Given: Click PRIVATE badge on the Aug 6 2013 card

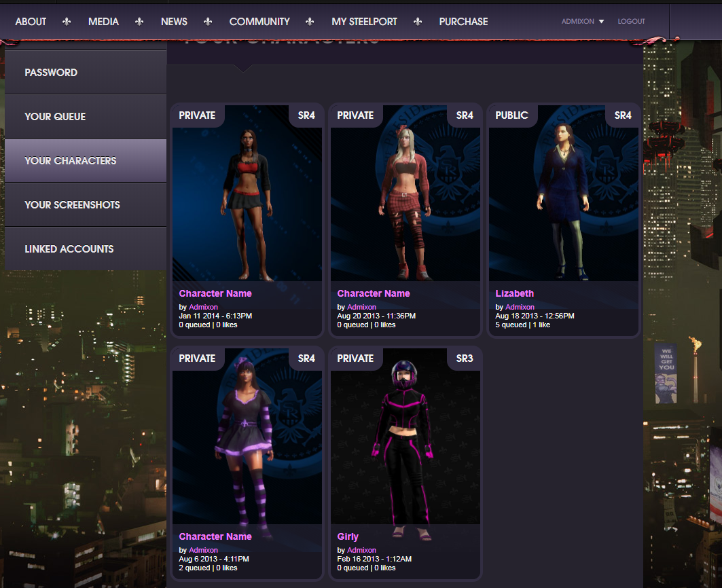Looking at the screenshot, I should pos(197,359).
